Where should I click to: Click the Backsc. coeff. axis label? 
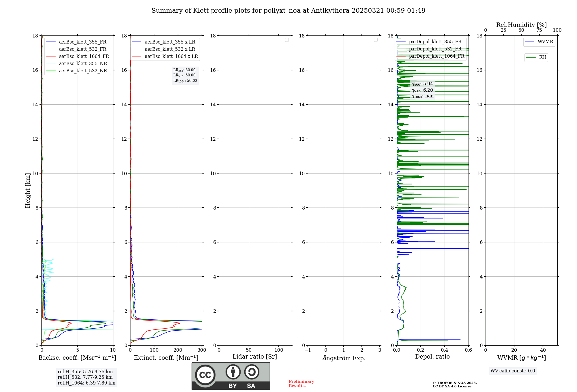point(77,358)
